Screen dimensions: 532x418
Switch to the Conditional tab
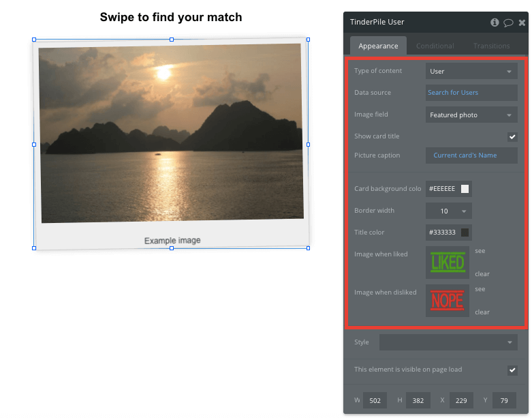point(435,46)
